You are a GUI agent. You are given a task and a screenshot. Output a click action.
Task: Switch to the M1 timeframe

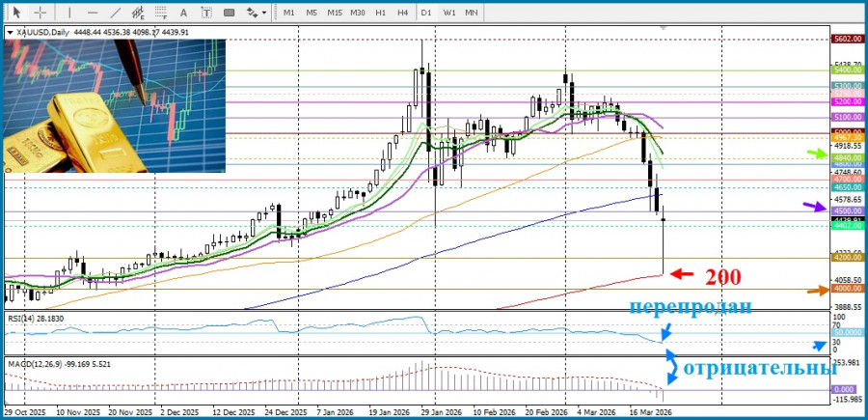289,13
